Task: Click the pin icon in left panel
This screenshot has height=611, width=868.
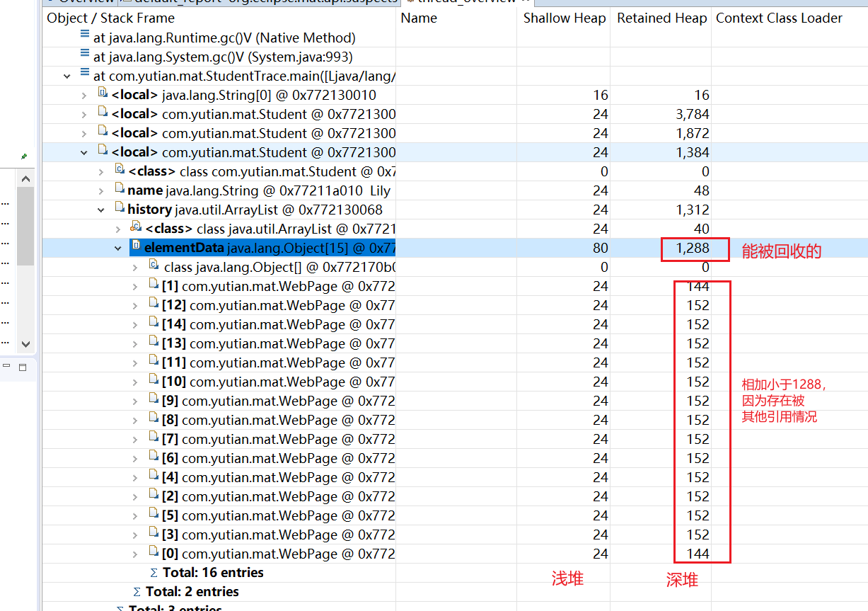Action: 24,156
